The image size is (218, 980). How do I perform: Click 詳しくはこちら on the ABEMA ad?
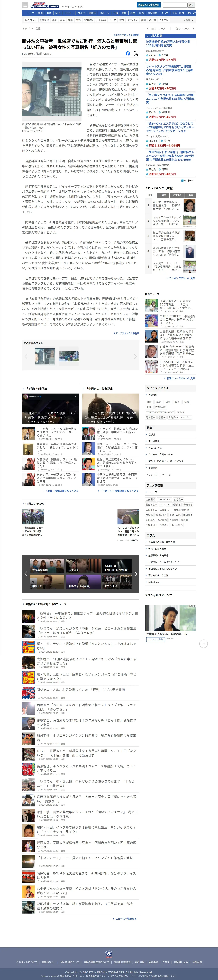(x=155, y=640)
